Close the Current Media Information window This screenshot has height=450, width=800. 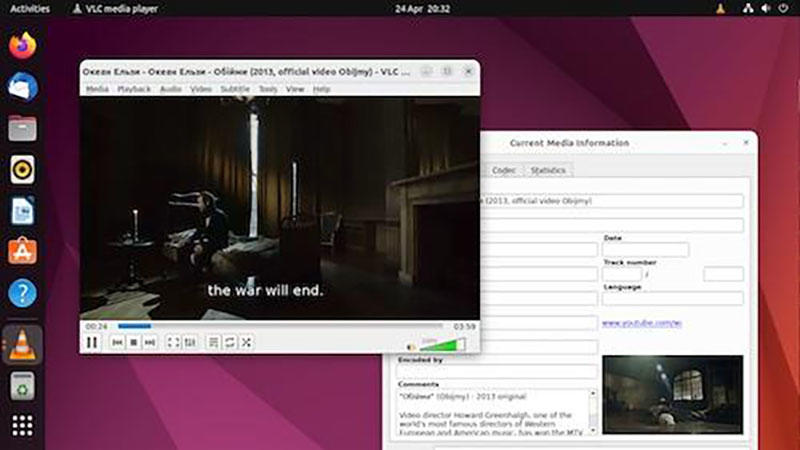[746, 143]
